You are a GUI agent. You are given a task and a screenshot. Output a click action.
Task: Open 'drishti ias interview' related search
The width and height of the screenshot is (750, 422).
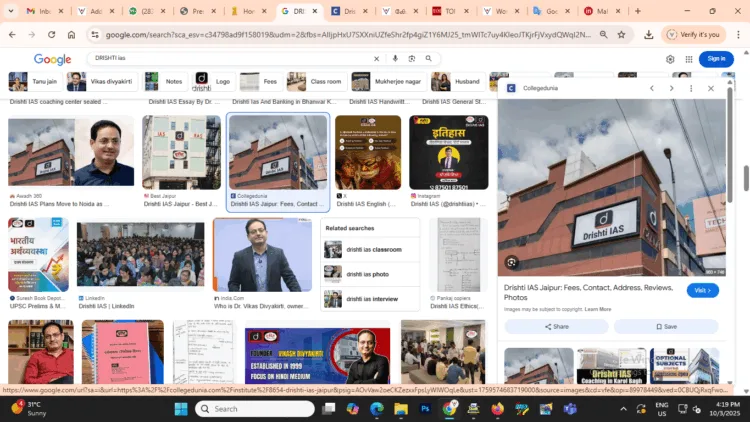click(371, 298)
